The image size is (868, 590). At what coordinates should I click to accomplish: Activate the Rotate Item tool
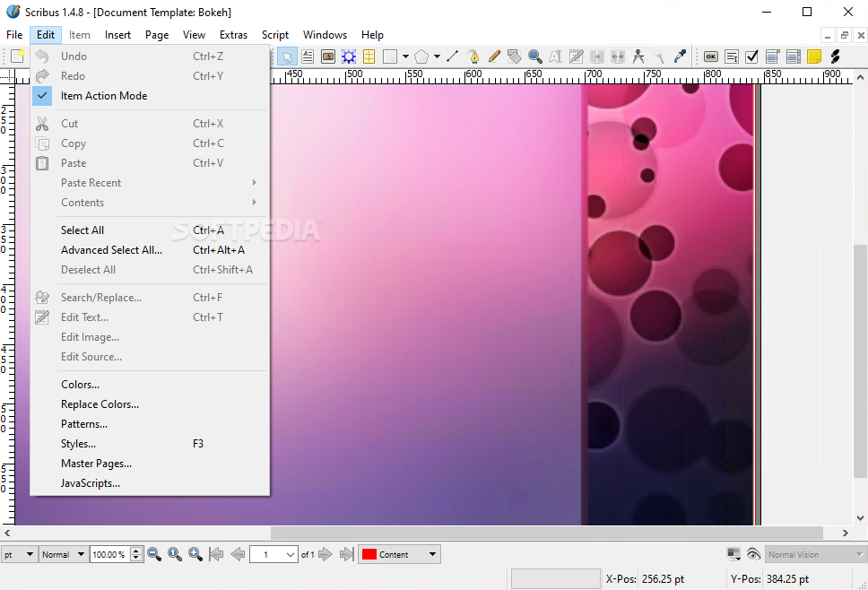pyautogui.click(x=515, y=56)
